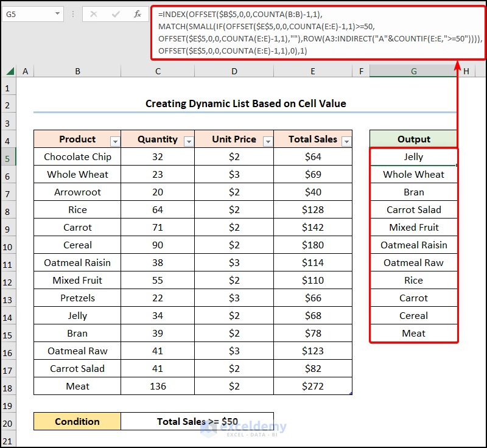Open the Total Sales filter dropdown
The width and height of the screenshot is (487, 448).
pos(346,141)
